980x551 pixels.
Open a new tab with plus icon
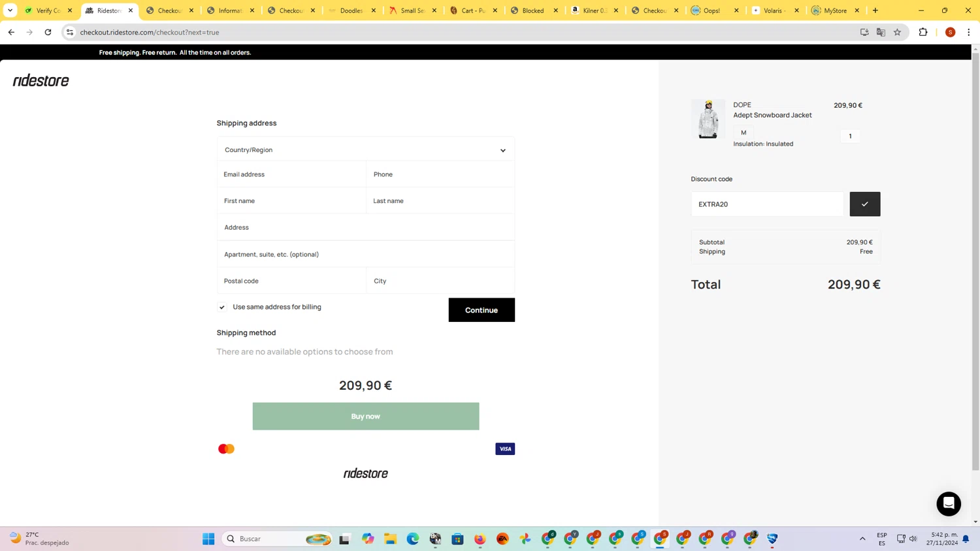[875, 10]
